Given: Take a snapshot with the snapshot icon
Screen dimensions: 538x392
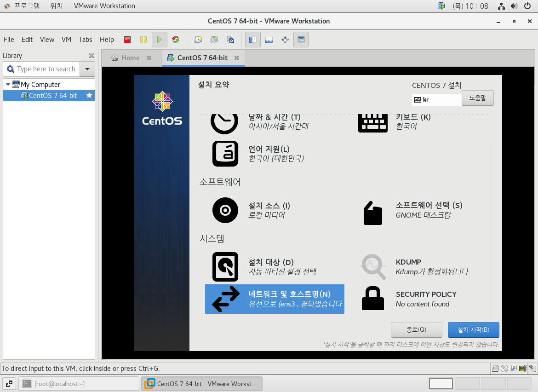Looking at the screenshot, I should pos(198,40).
